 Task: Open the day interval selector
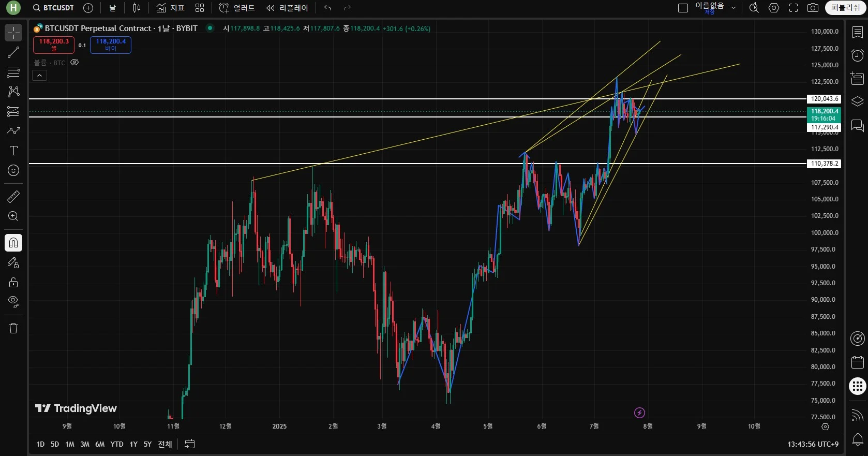coord(112,8)
